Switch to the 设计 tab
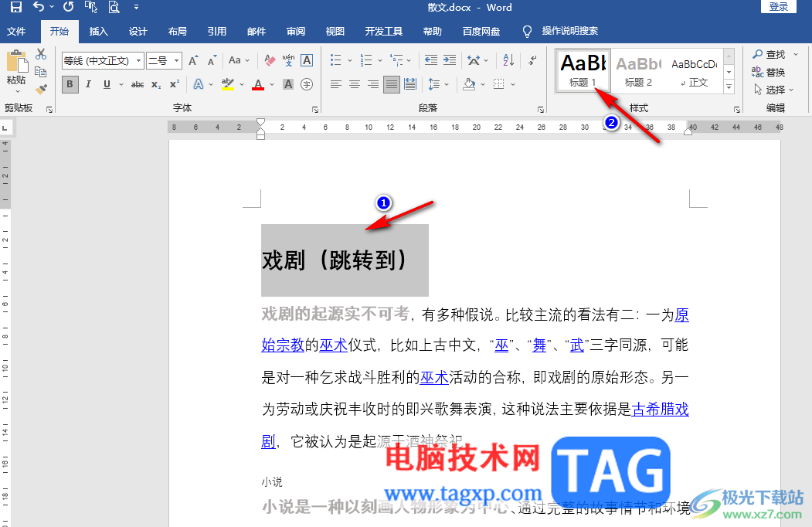Screen dimensions: 812x527 (x=138, y=32)
